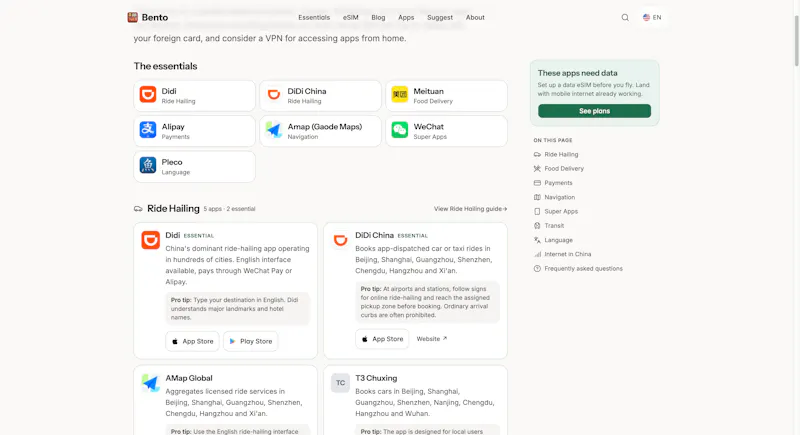
Task: Jump to Frequently asked questions link
Action: (x=583, y=269)
